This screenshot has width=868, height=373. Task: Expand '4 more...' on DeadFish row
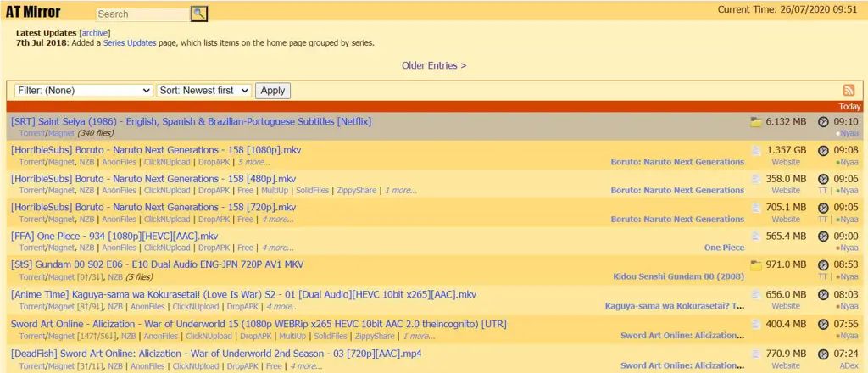(x=306, y=366)
